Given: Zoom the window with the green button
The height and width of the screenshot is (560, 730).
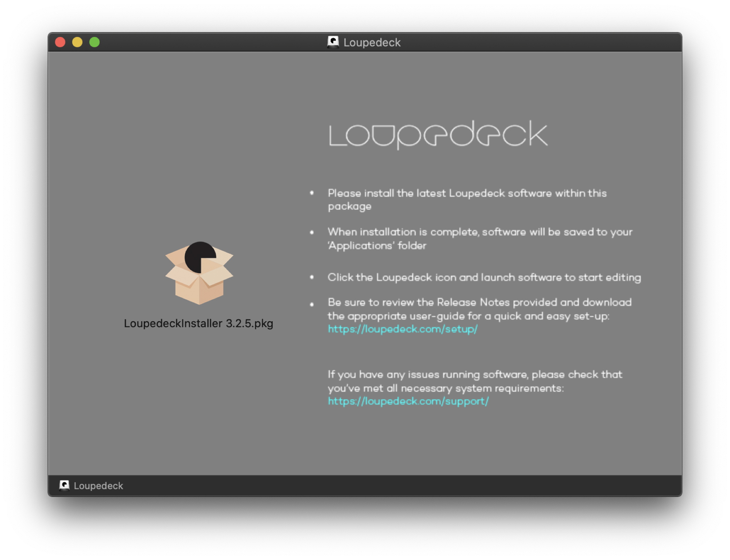Looking at the screenshot, I should point(95,42).
